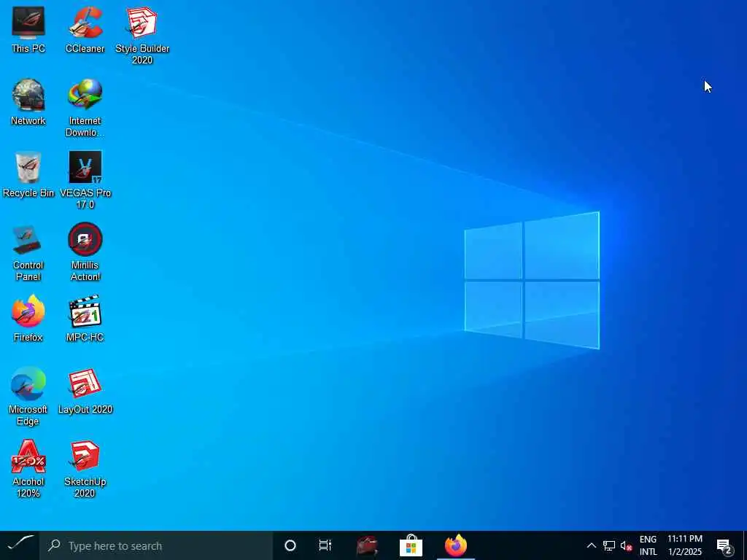Screen dimensions: 747x560
Task: Open the red car app in taskbar
Action: [x=367, y=545]
